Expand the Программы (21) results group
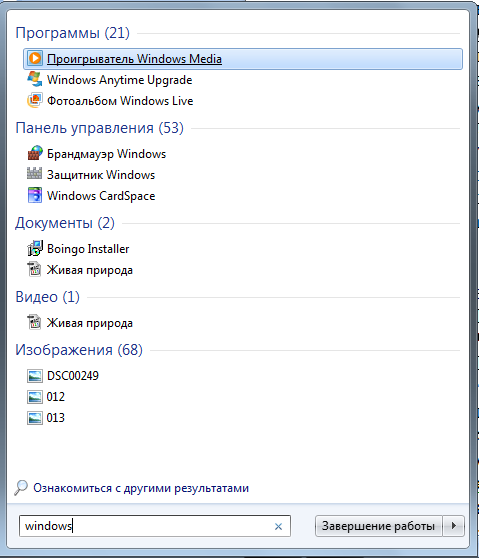479x558 pixels. coord(73,33)
